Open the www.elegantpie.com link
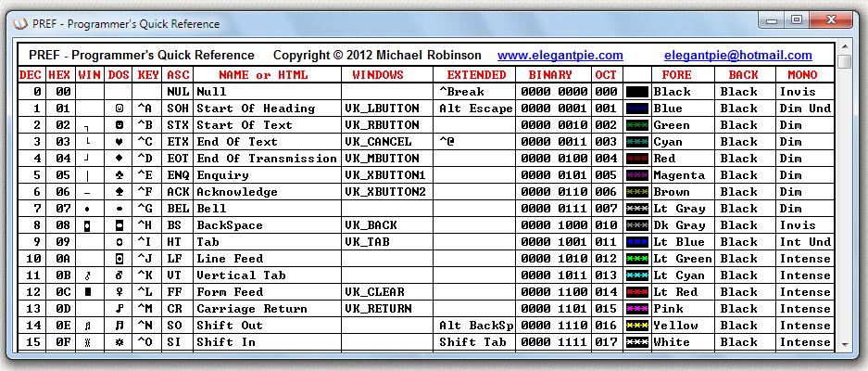This screenshot has width=868, height=371. click(x=560, y=56)
